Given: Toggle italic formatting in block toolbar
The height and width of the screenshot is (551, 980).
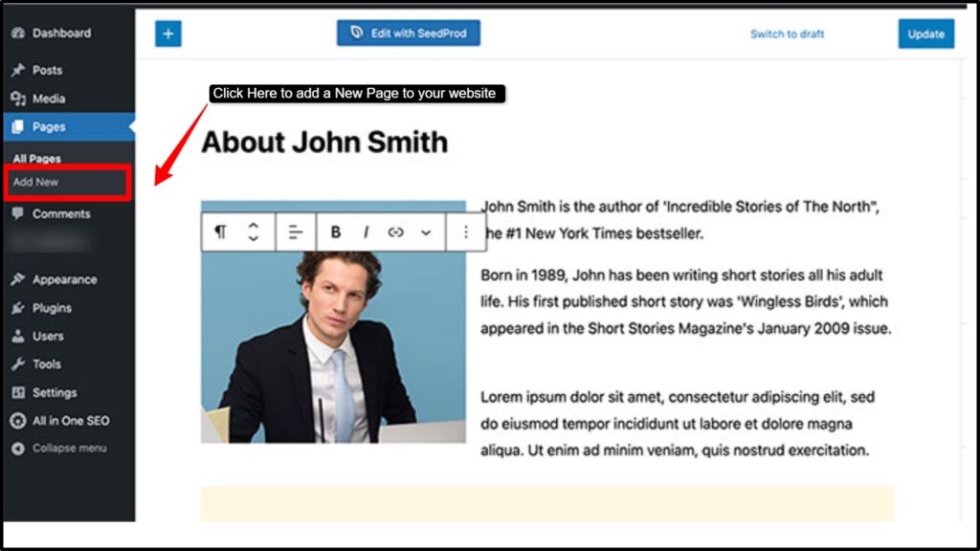Looking at the screenshot, I should click(366, 232).
